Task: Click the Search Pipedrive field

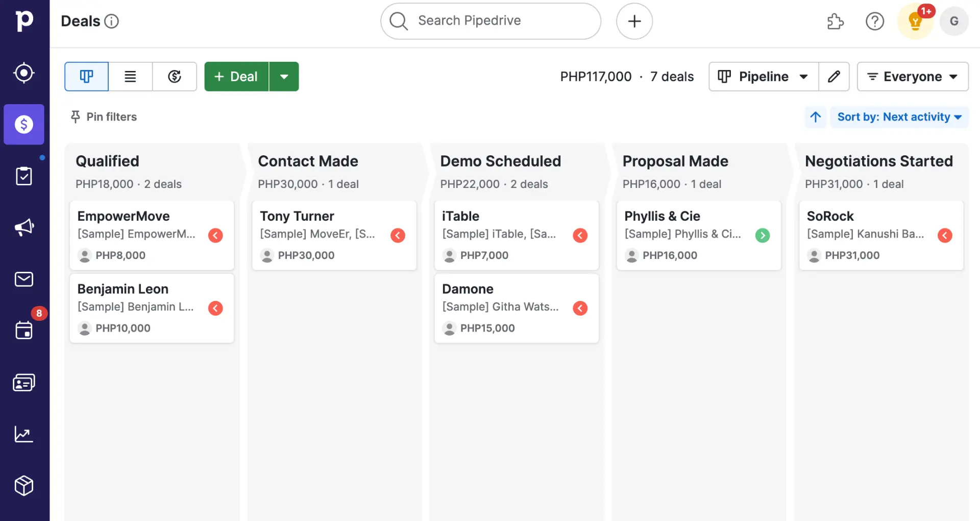Action: 491,21
